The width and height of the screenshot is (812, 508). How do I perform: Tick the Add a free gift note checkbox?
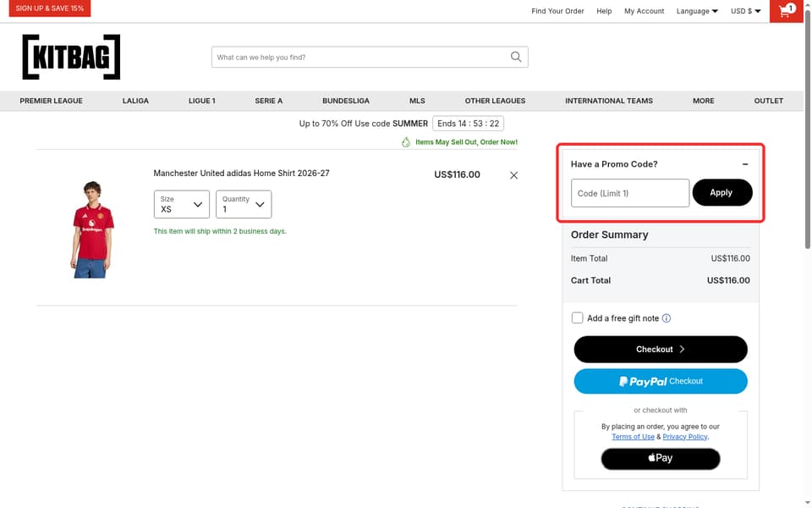coord(578,317)
